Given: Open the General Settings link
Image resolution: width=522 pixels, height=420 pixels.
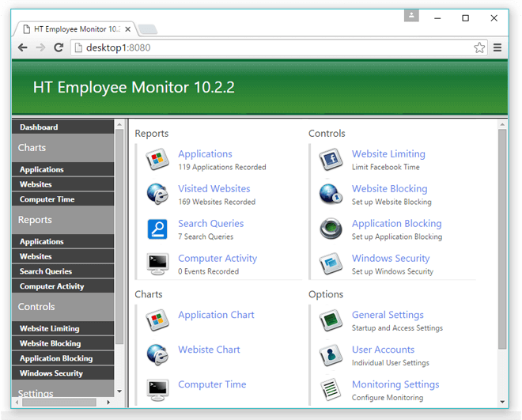Looking at the screenshot, I should tap(388, 315).
